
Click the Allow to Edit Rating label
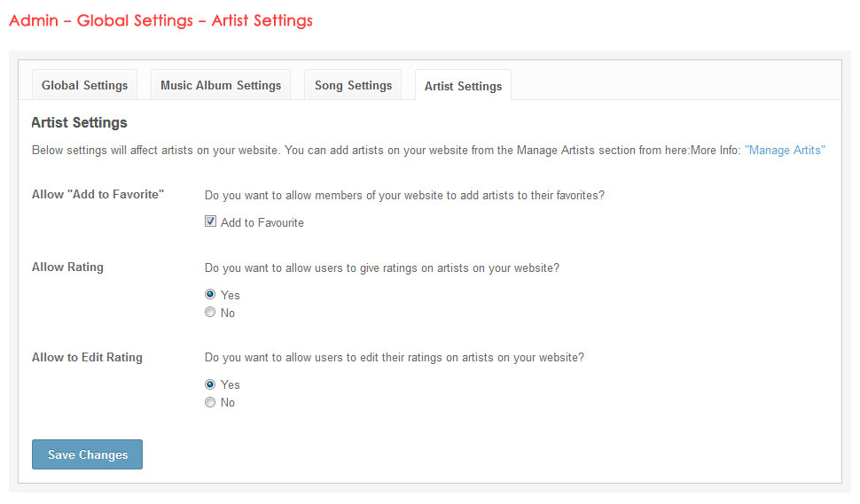tap(87, 358)
